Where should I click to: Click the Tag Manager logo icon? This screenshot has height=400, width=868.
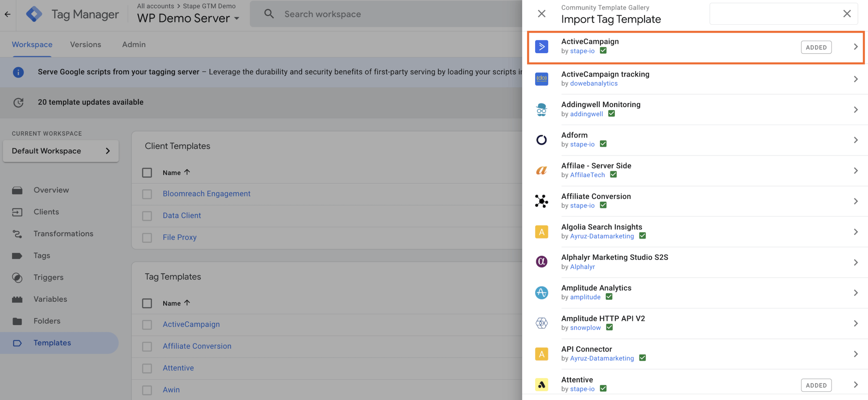pyautogui.click(x=34, y=14)
